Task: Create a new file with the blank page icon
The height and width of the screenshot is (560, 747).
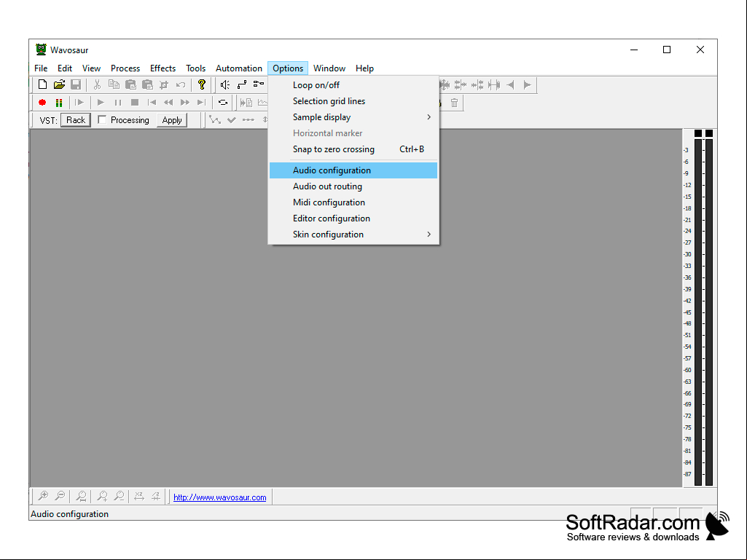Action: pyautogui.click(x=42, y=84)
